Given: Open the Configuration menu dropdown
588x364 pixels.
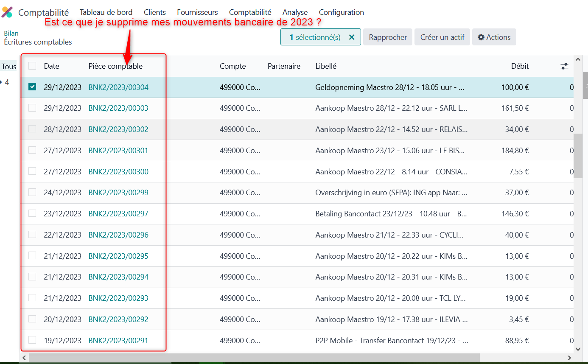Looking at the screenshot, I should (x=341, y=12).
